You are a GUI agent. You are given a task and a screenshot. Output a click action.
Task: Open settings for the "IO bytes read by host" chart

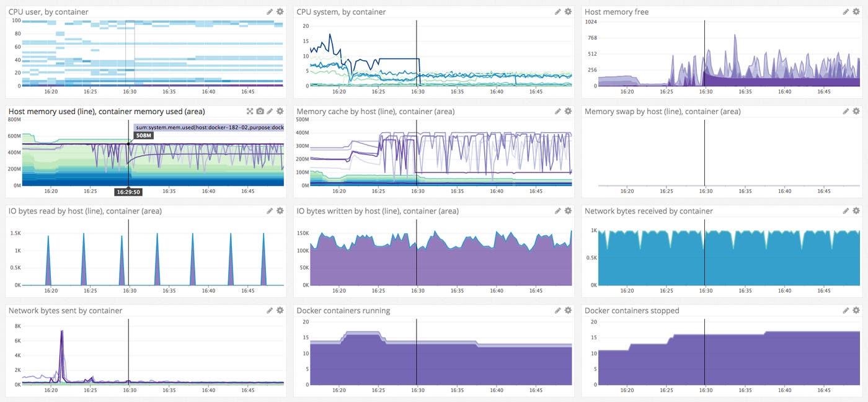(279, 211)
